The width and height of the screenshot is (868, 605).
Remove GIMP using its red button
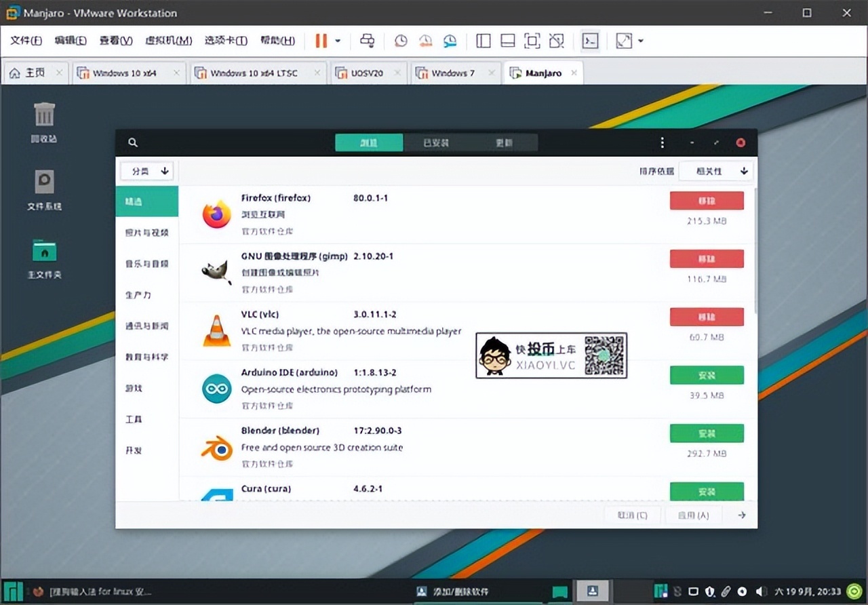[x=707, y=258]
